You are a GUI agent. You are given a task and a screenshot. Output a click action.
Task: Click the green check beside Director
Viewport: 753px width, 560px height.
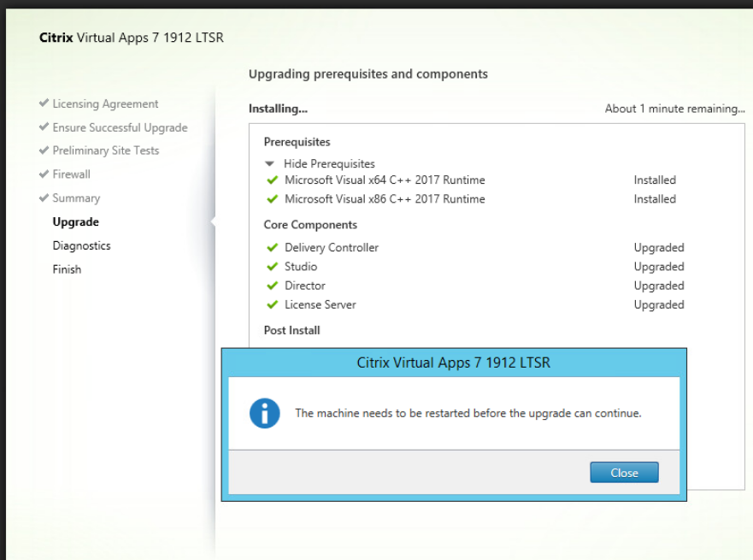pyautogui.click(x=273, y=286)
